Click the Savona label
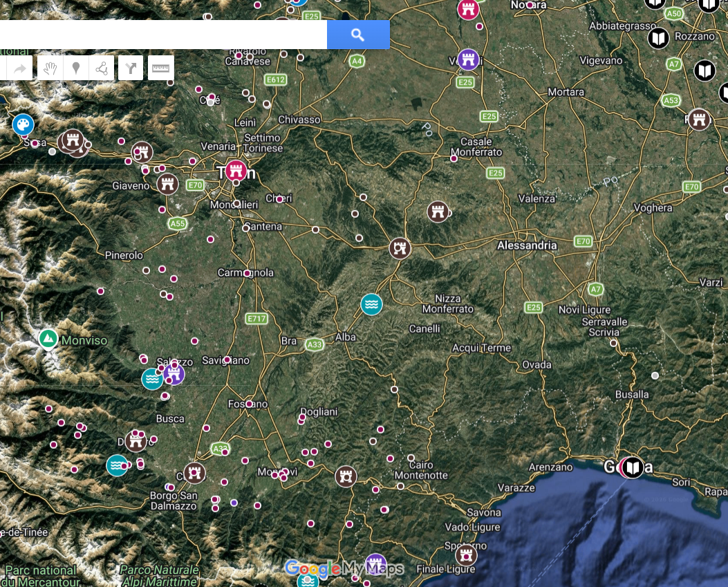Viewport: 728px width, 587px height. [x=484, y=512]
